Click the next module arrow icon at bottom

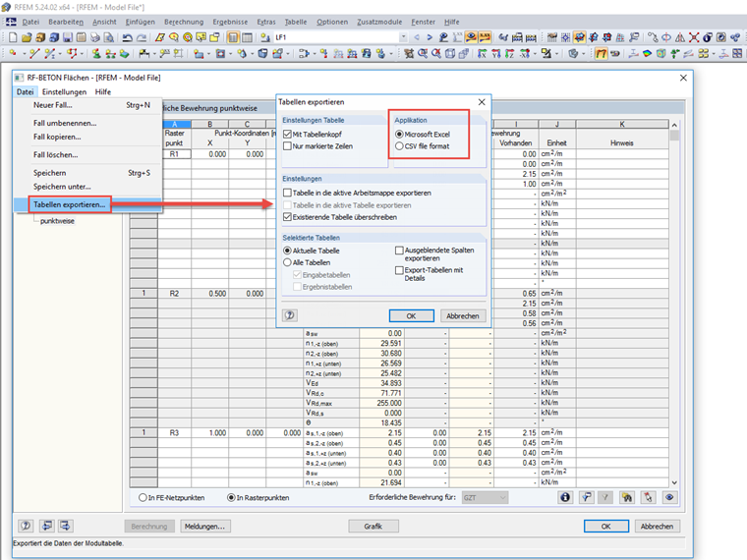[x=65, y=527]
